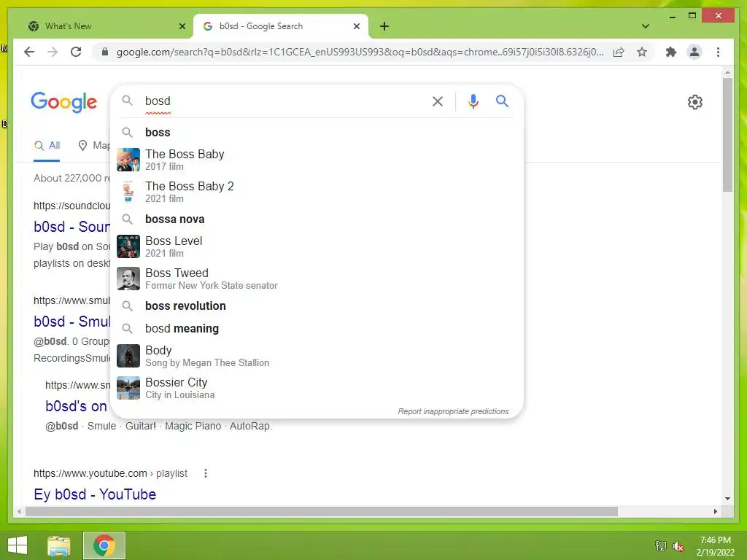Open Google quick settings gear
This screenshot has height=560, width=747.
(695, 102)
